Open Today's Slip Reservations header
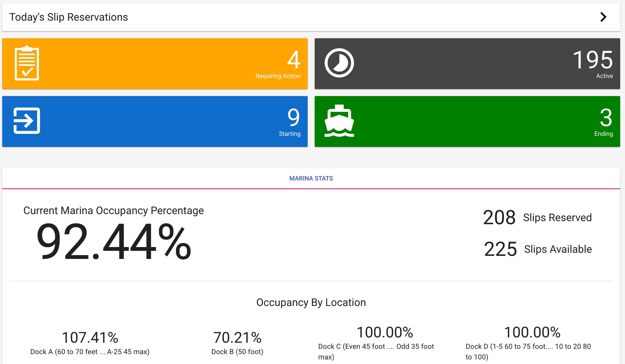The width and height of the screenshot is (625, 364). click(x=311, y=17)
